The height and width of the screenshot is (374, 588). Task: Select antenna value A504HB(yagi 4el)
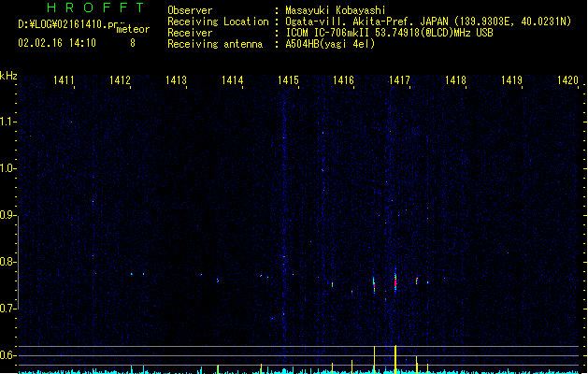330,44
